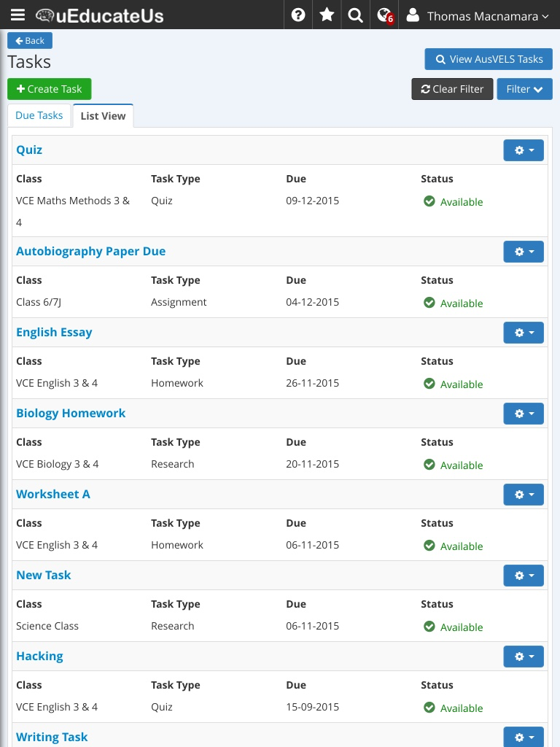Open the Hacking task link

click(39, 656)
